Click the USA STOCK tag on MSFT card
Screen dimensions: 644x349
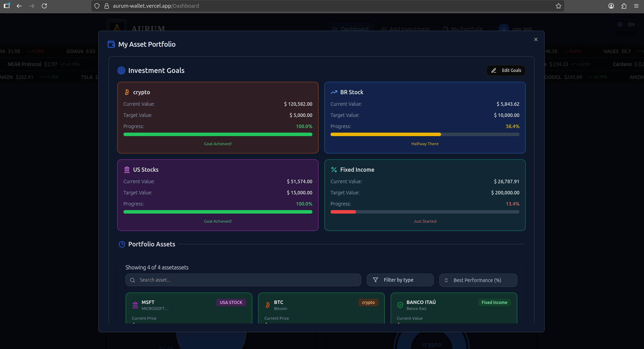231,303
